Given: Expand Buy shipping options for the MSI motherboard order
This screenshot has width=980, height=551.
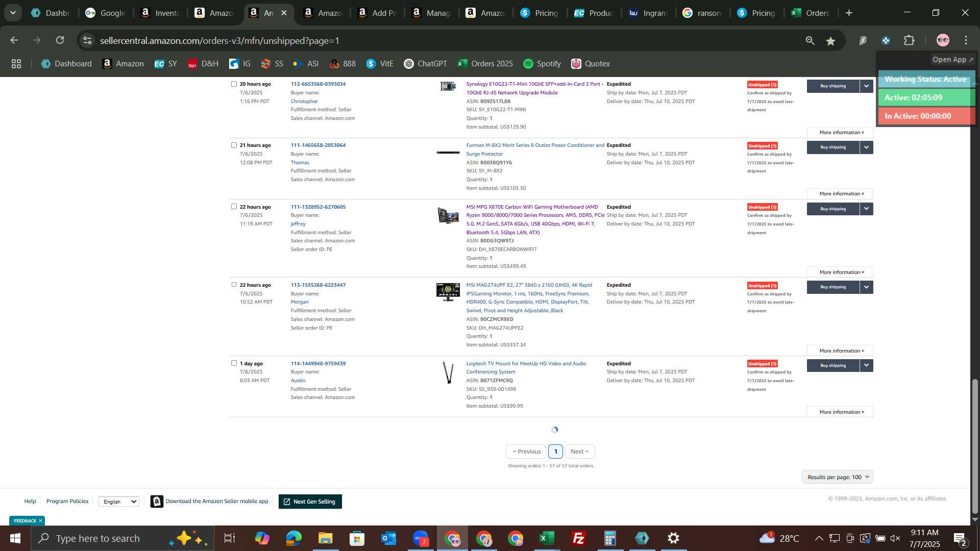Looking at the screenshot, I should click(867, 209).
